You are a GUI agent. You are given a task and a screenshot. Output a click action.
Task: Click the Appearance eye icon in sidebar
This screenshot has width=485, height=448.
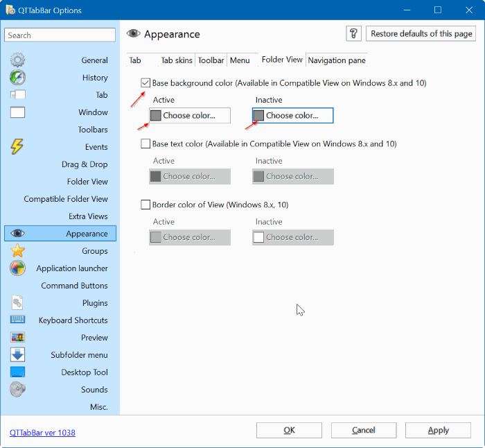click(17, 234)
